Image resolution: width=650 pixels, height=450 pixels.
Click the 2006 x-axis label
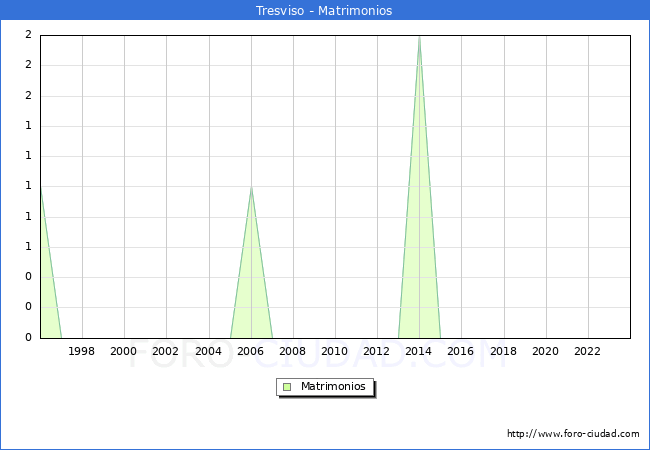[250, 351]
